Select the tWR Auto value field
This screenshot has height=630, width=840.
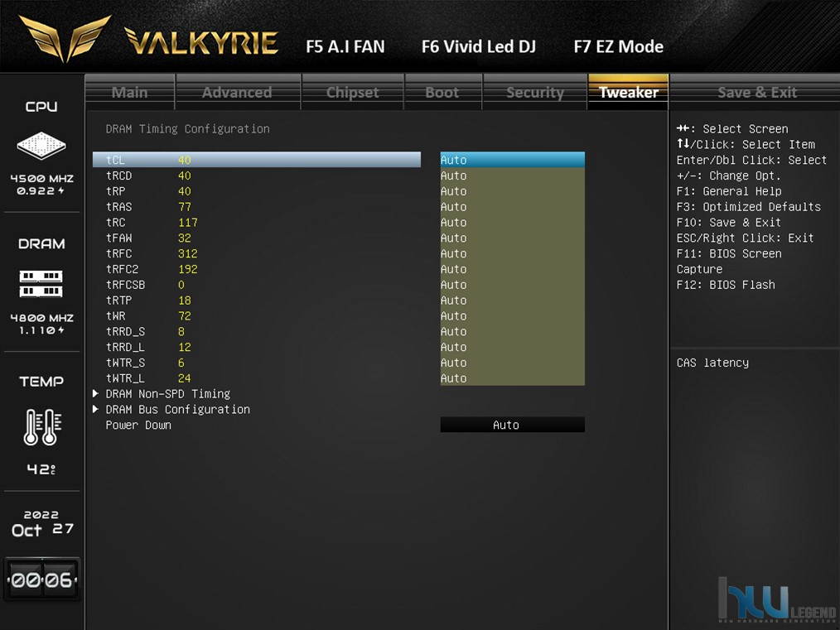(x=512, y=315)
